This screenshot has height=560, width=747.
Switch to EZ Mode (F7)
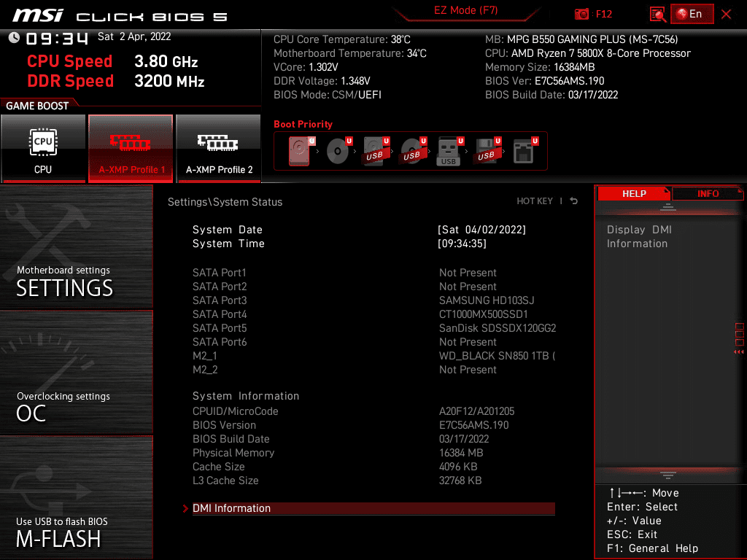tap(465, 10)
